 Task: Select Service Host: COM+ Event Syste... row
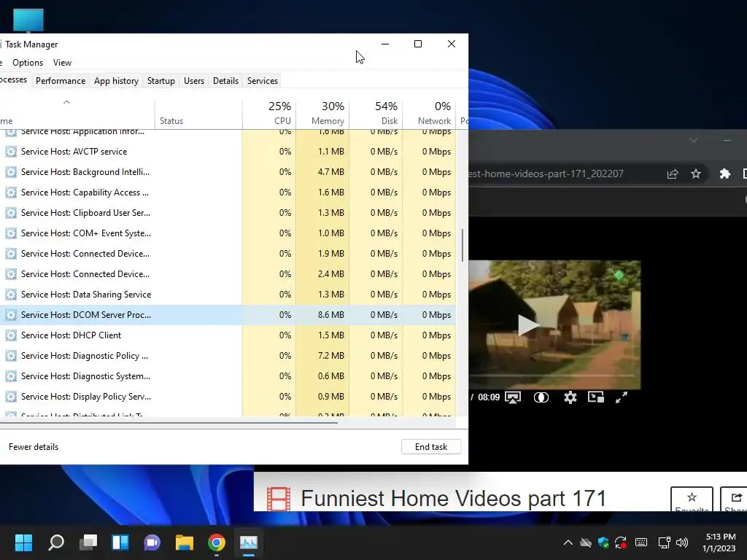[x=228, y=233]
